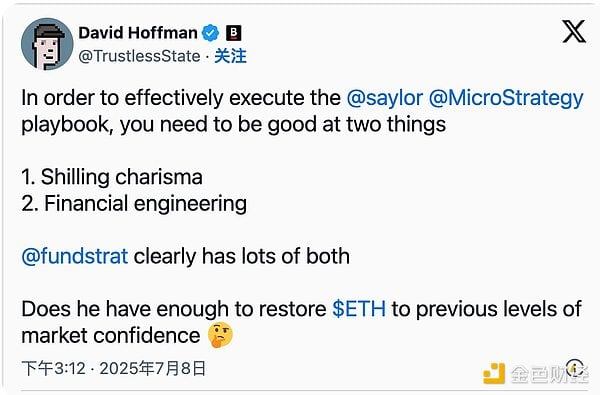Click the thinking face emoji
The image size is (600, 395).
220,335
